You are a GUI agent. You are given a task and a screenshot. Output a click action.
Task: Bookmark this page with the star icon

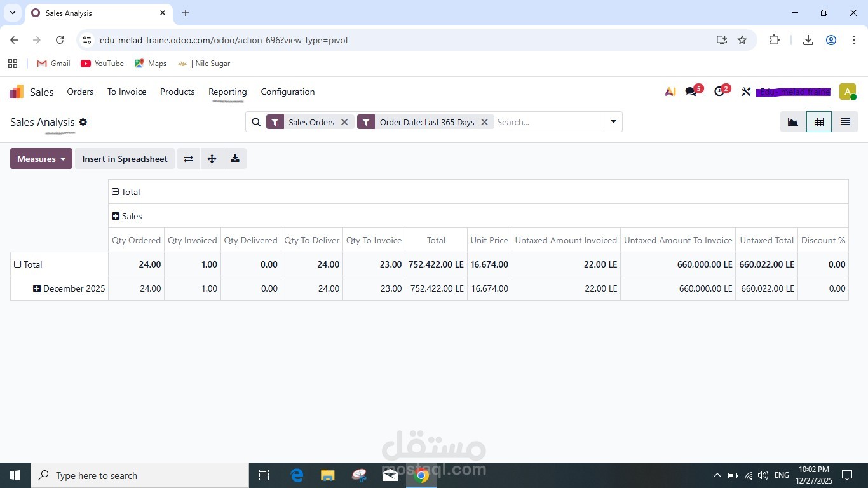[742, 40]
